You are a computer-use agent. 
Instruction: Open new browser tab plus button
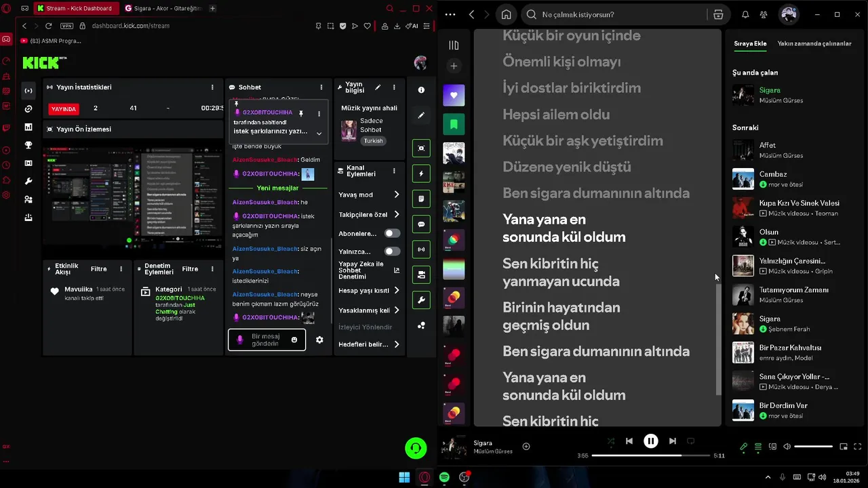pyautogui.click(x=212, y=8)
